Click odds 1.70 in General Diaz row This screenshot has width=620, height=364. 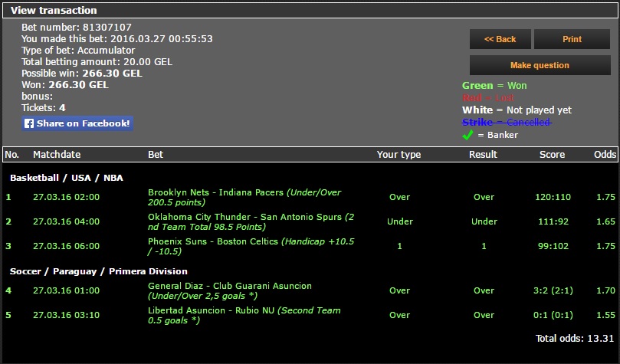[605, 291]
